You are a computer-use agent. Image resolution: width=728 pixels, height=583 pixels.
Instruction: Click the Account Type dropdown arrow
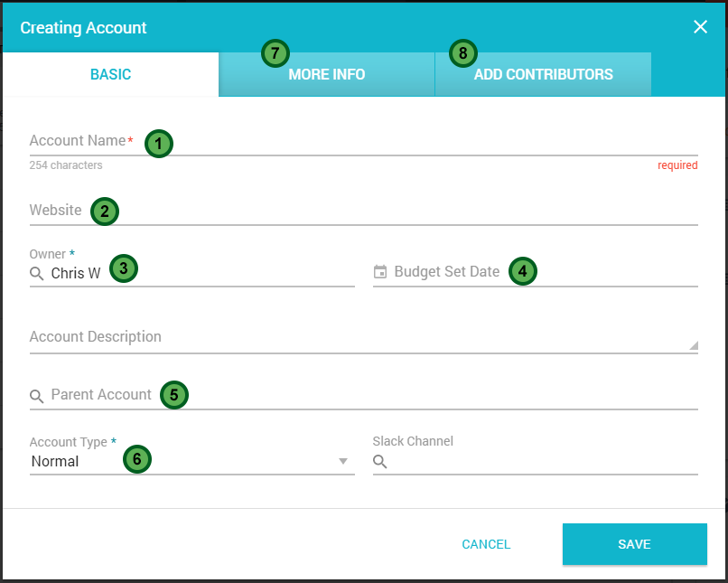coord(343,461)
